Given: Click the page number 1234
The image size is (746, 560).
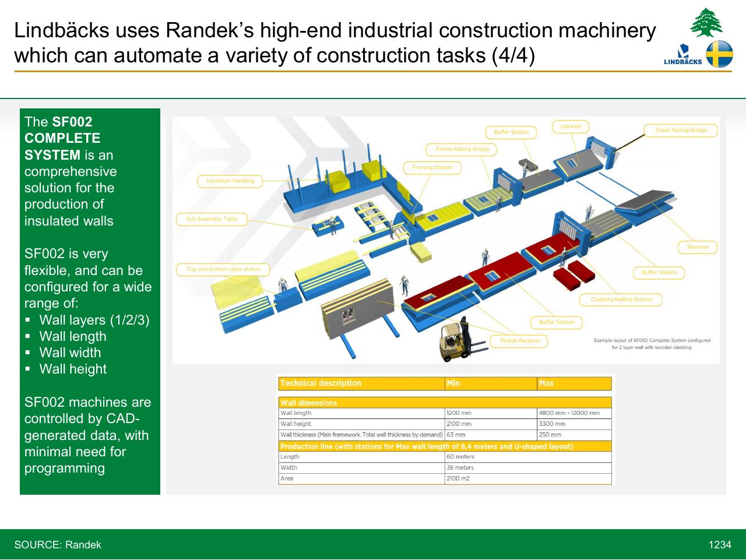Looking at the screenshot, I should coord(720,545).
